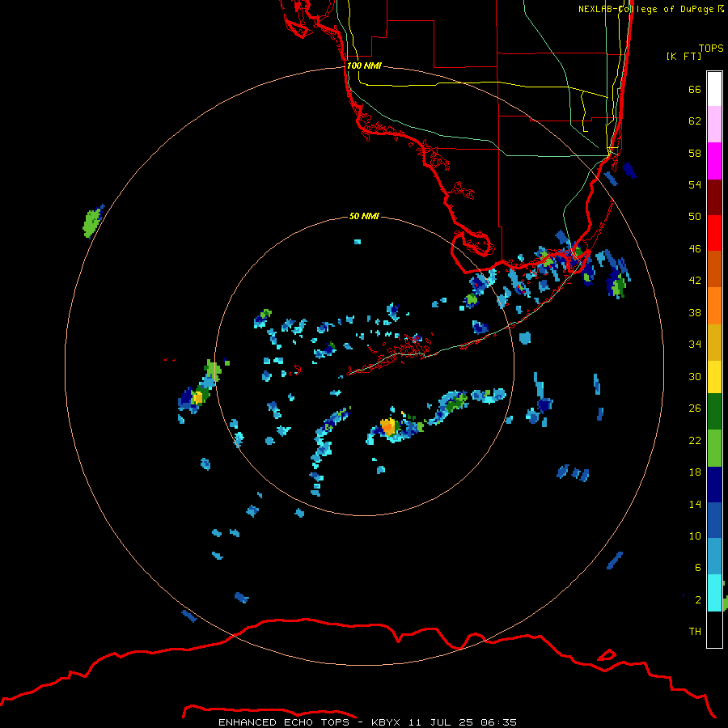Click the isolated green echo far west near the 100 NMI ring
Image resolution: width=728 pixels, height=728 pixels.
(93, 222)
